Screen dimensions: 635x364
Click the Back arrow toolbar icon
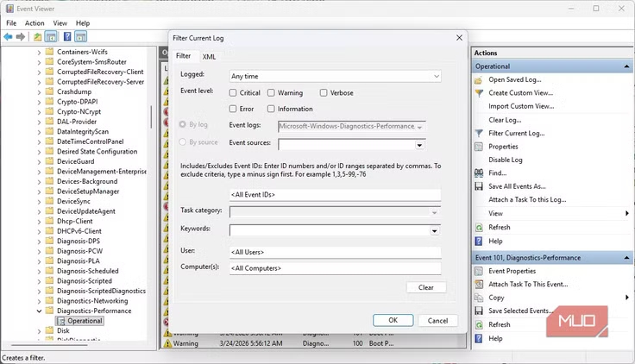tap(8, 37)
